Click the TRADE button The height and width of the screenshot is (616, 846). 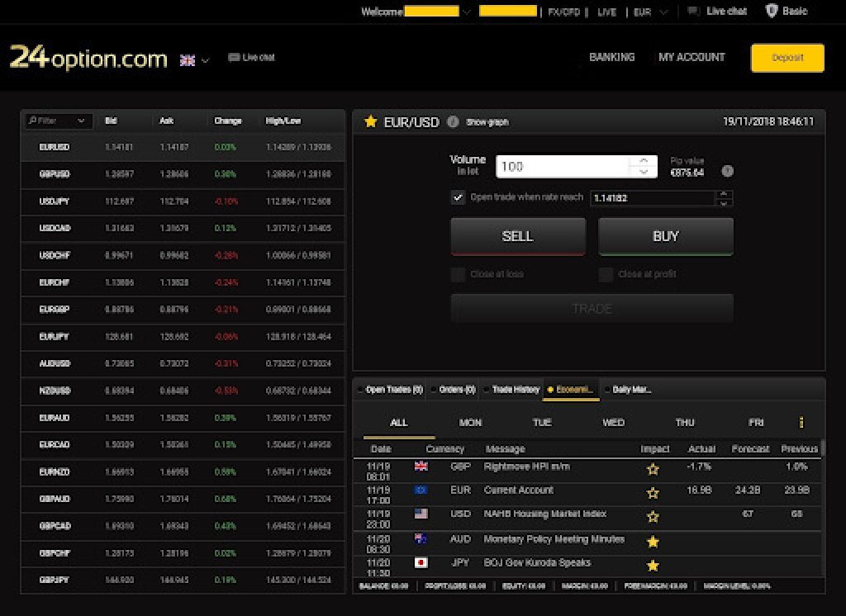pos(592,309)
